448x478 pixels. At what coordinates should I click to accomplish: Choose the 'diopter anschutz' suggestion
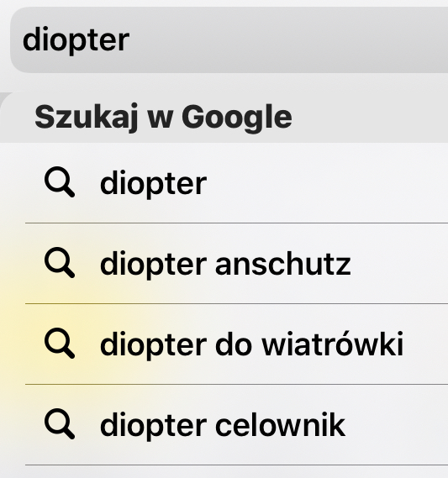pyautogui.click(x=236, y=264)
